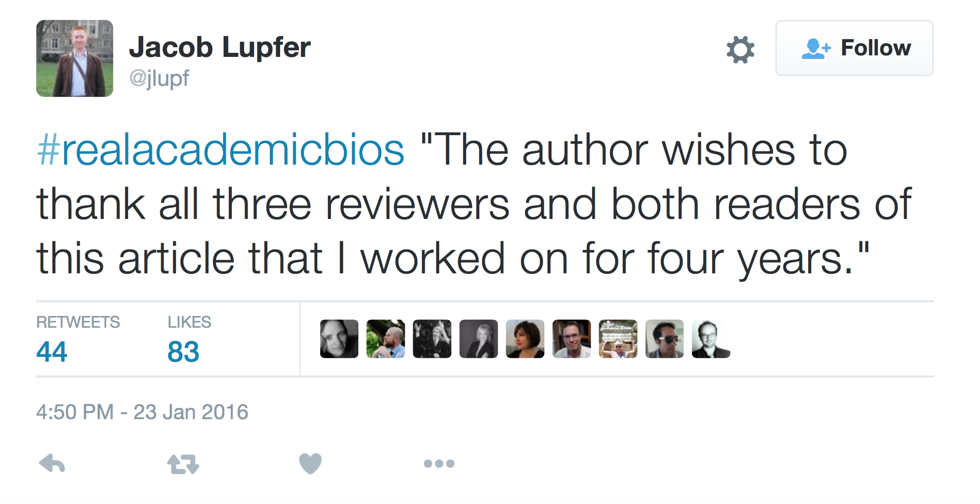Open the blonde woman grayscale avatar
980x504 pixels.
coord(479,339)
